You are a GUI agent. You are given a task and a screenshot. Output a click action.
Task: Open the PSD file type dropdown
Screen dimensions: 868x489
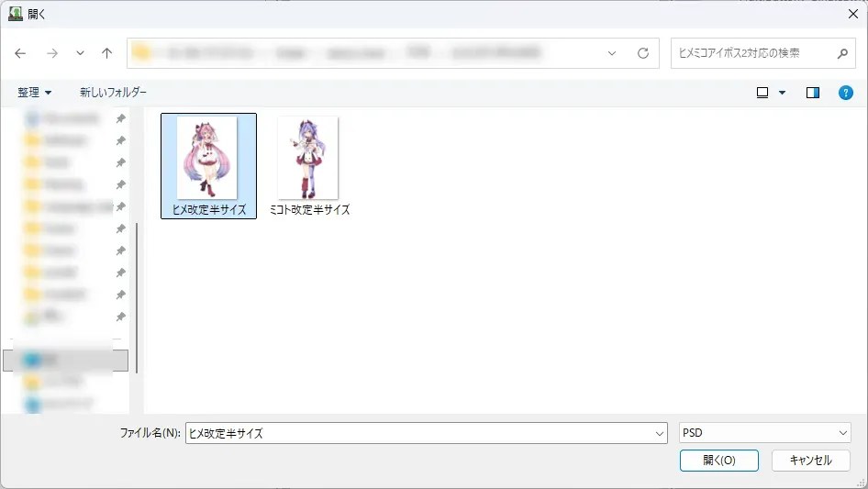[x=764, y=432]
